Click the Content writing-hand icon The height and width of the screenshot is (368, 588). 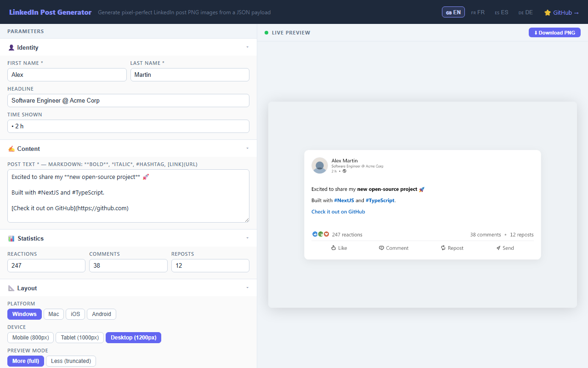(x=11, y=149)
